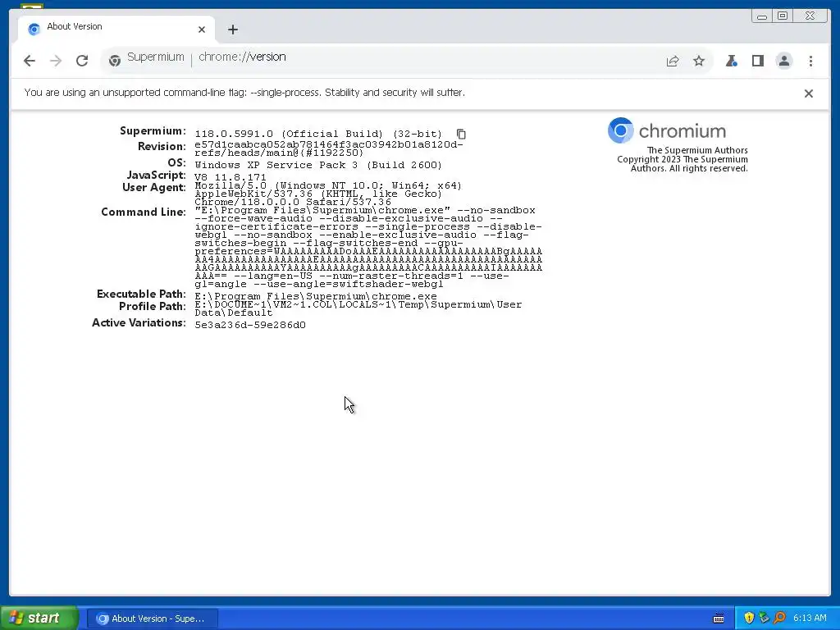
Task: Minimize the Supermium browser window
Action: pos(762,16)
